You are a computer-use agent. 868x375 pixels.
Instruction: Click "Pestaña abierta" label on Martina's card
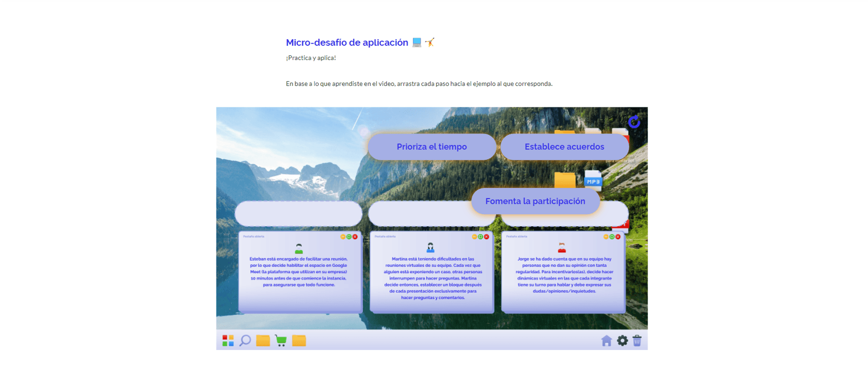(385, 237)
